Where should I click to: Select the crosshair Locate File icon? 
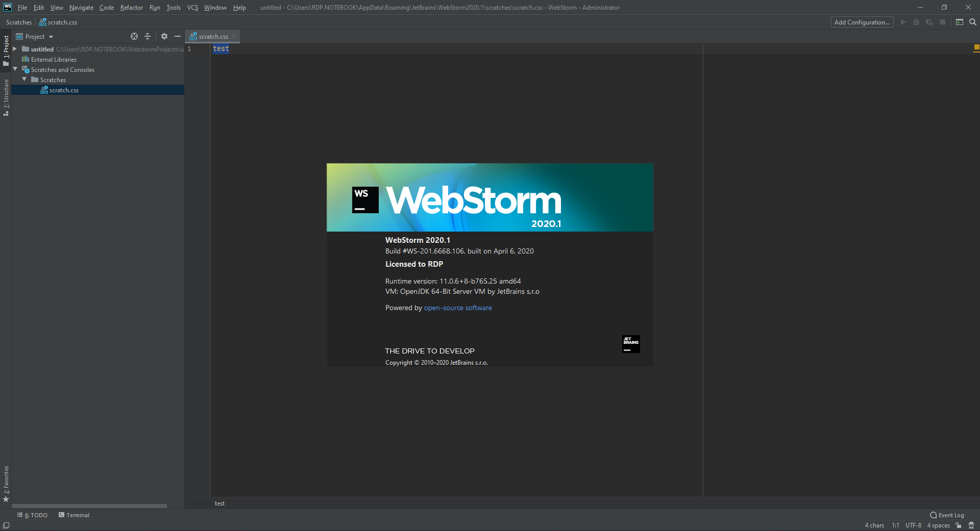click(134, 36)
